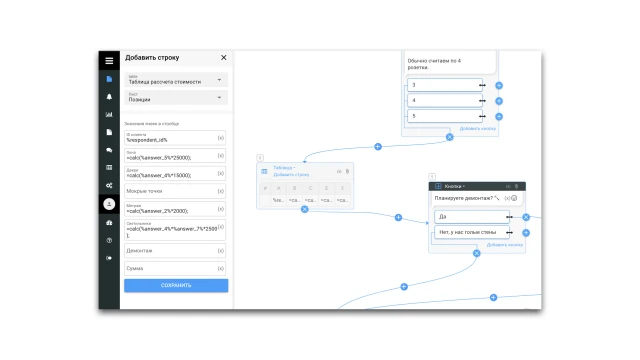Close the Добавить строку panel
This screenshot has width=640, height=360.
224,58
